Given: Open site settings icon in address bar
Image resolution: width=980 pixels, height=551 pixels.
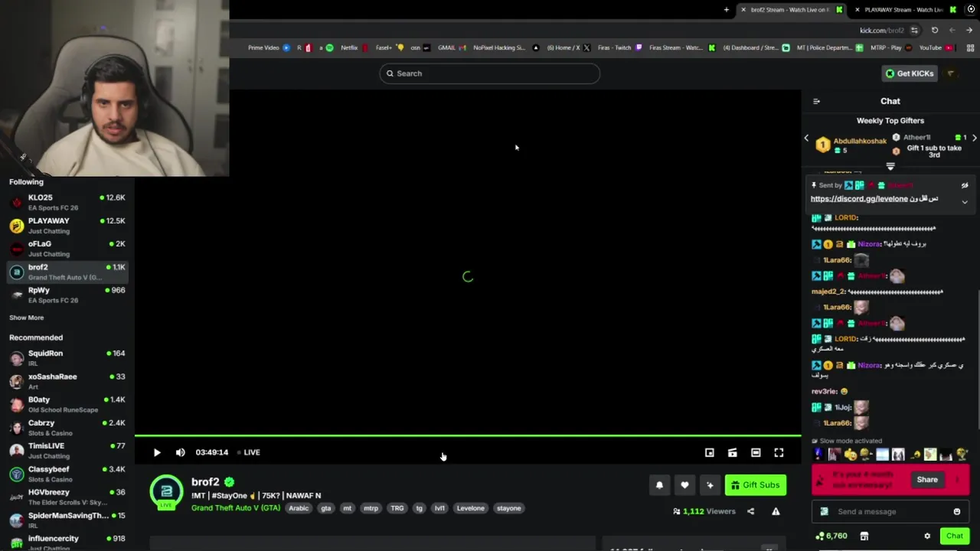Looking at the screenshot, I should pos(914,31).
